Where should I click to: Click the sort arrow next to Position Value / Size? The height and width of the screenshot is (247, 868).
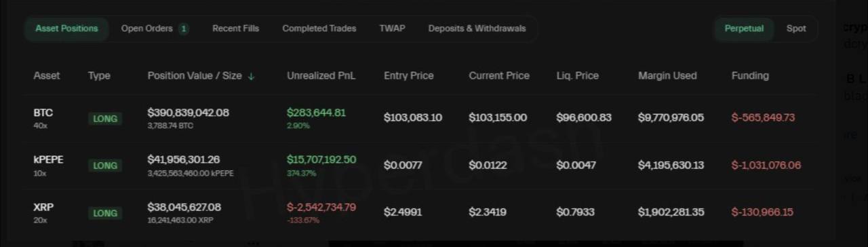tap(252, 76)
